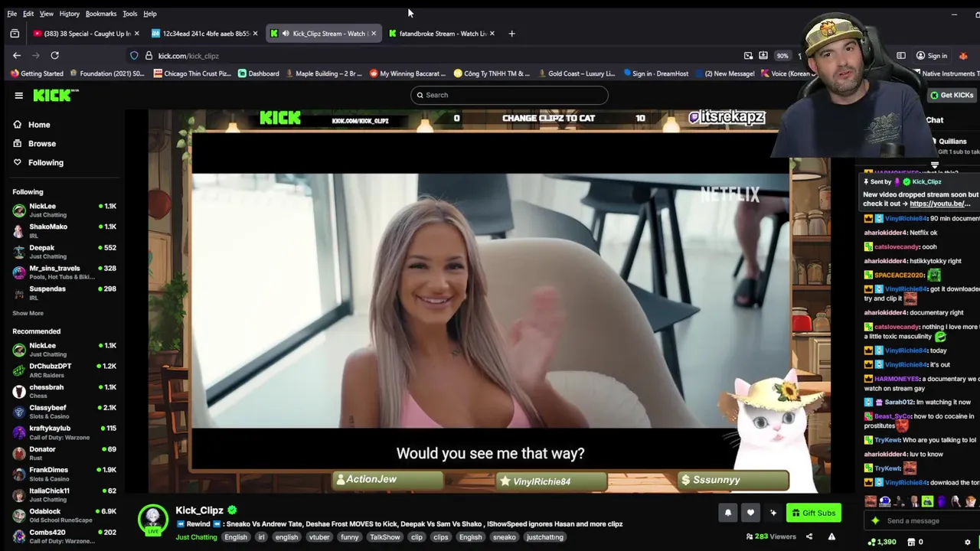
Task: Open the youtu.be link in pinned message
Action: [939, 204]
